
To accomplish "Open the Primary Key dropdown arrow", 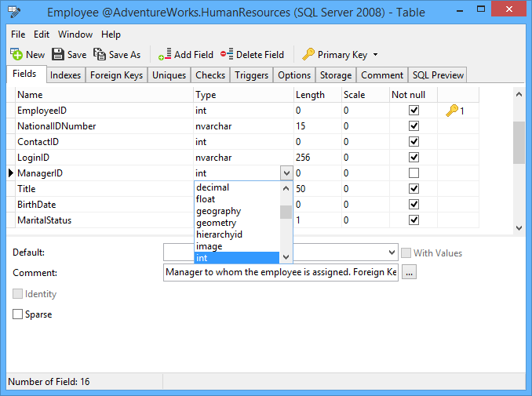I will [x=375, y=55].
